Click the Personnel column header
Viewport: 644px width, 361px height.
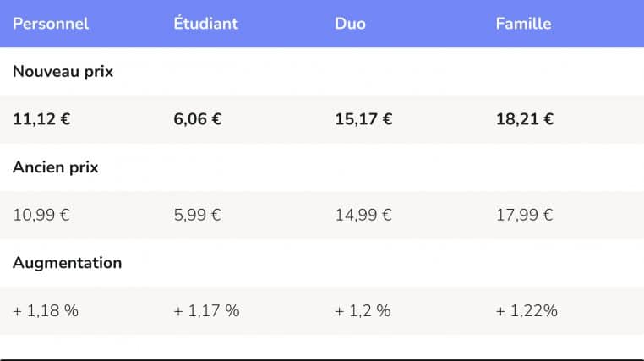(51, 24)
